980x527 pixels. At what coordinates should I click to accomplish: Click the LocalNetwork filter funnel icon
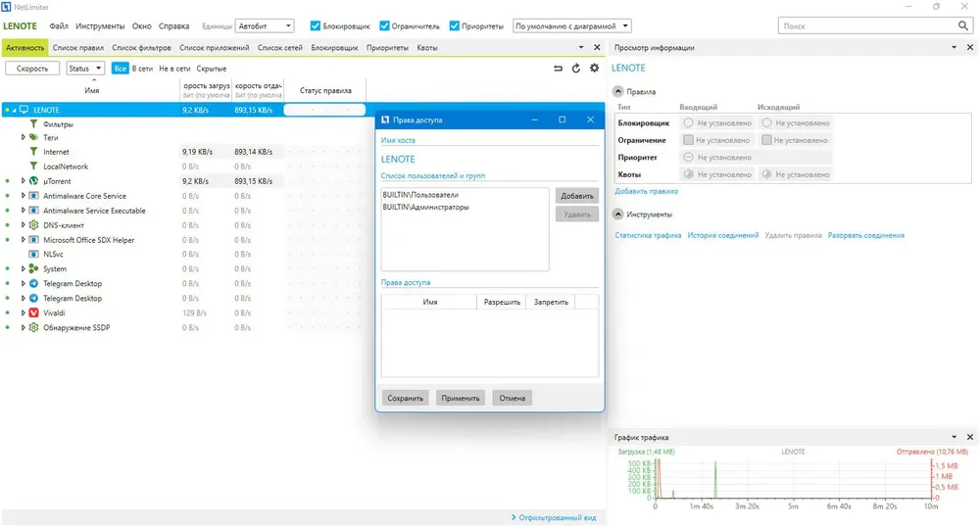click(33, 167)
